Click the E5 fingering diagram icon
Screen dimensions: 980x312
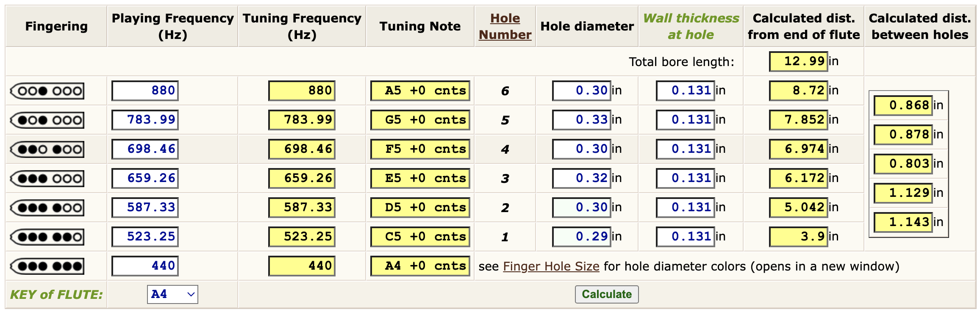point(47,179)
